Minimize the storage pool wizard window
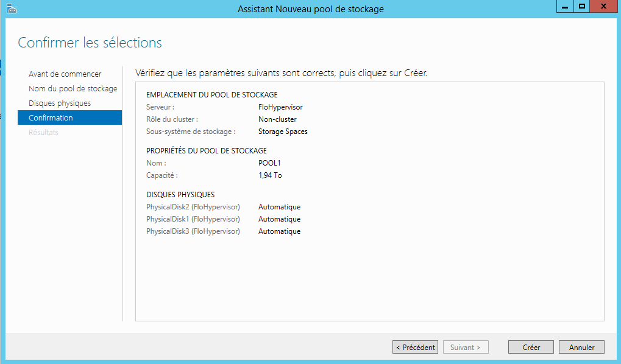The height and width of the screenshot is (364, 621). point(564,6)
